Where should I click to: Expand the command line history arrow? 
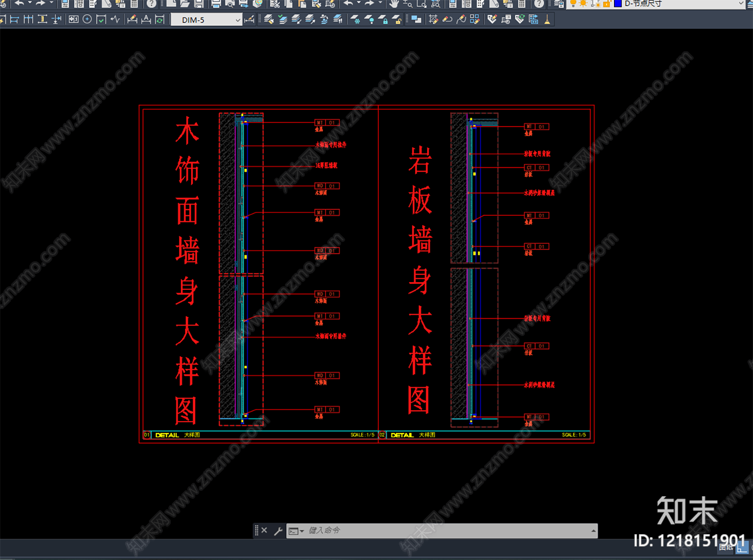(x=593, y=531)
